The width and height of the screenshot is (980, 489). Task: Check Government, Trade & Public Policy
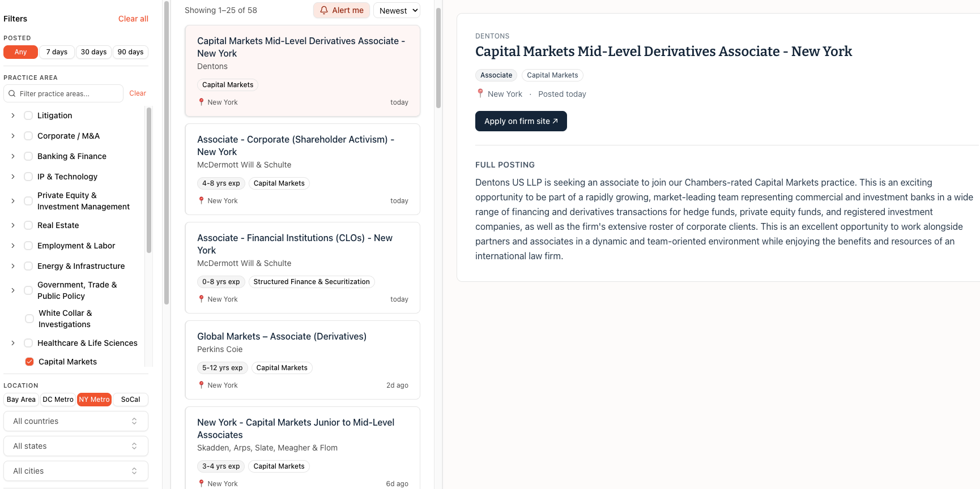(x=28, y=290)
